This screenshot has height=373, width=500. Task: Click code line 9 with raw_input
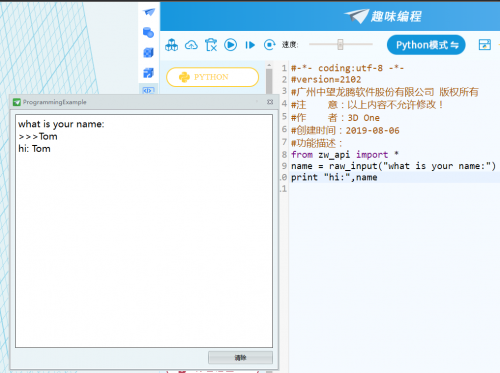[x=393, y=166]
